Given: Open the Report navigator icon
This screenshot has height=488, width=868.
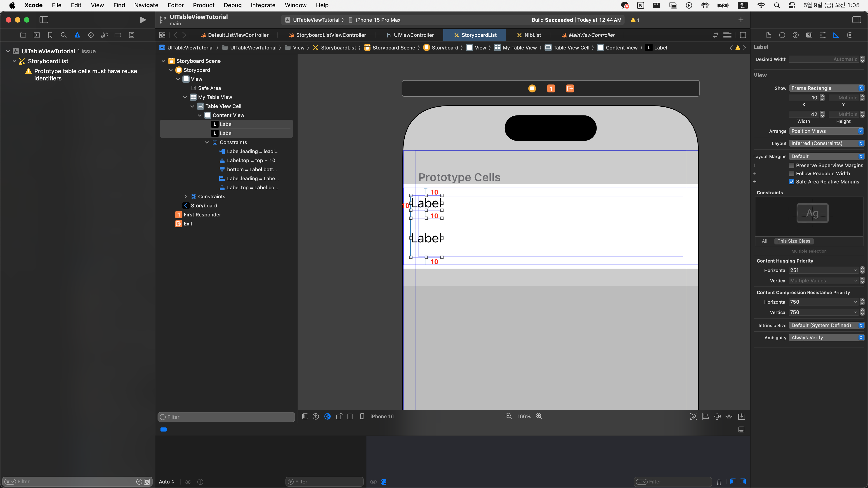Looking at the screenshot, I should 131,35.
